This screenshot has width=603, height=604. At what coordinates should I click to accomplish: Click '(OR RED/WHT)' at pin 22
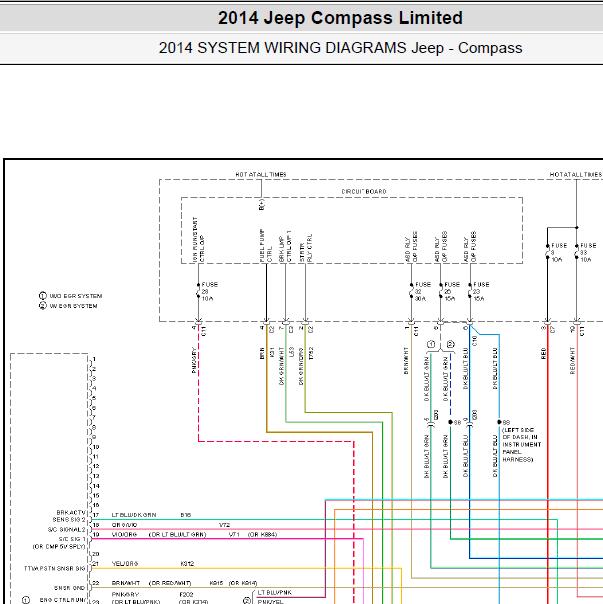pyautogui.click(x=170, y=583)
